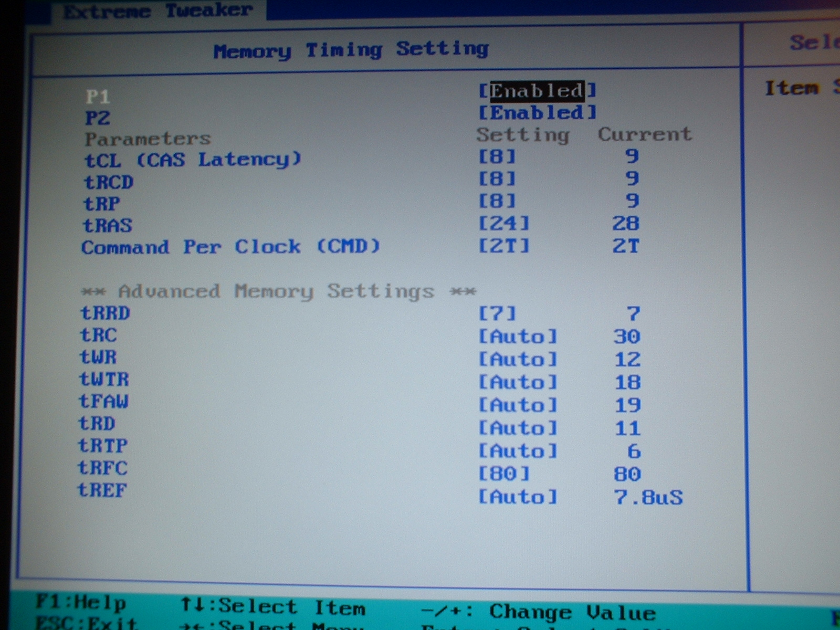Toggle the P1 Enabled setting
840x630 pixels.
[x=537, y=91]
